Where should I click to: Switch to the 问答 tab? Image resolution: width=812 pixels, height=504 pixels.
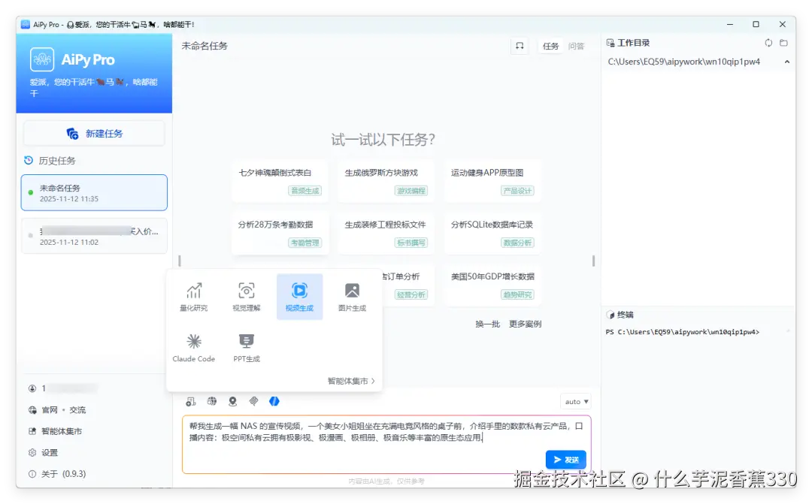[576, 46]
